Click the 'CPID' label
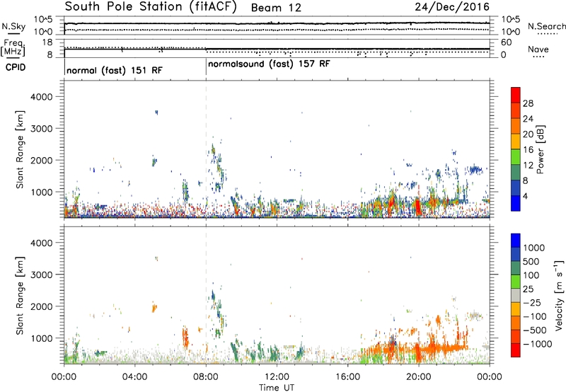566x392 pixels. tap(16, 67)
